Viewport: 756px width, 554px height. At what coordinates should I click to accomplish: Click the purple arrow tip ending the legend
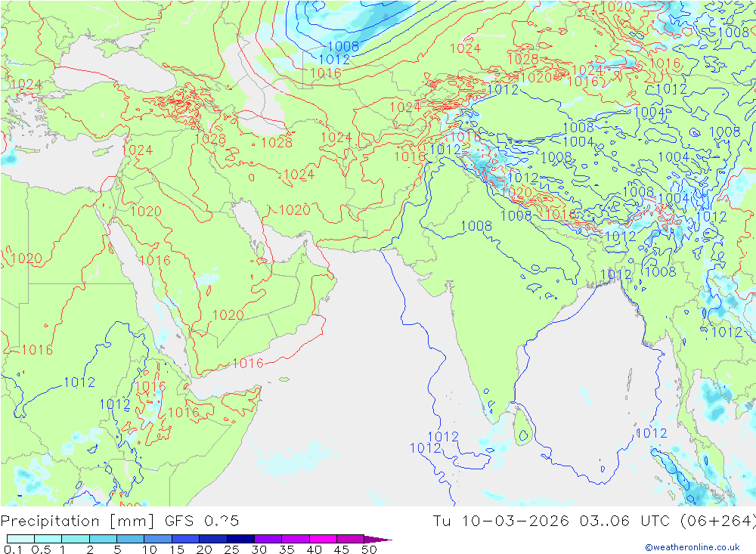click(x=378, y=539)
